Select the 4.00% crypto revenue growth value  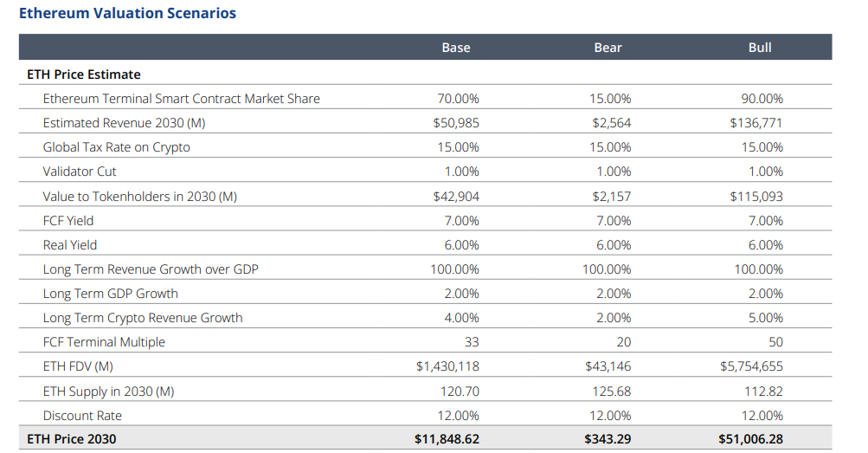pyautogui.click(x=461, y=318)
